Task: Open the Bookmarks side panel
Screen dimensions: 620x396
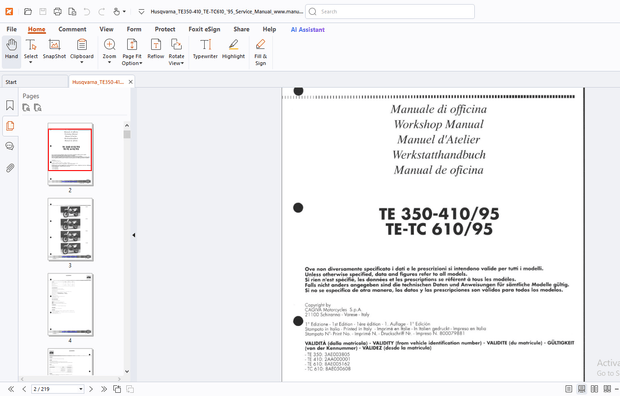Action: click(x=10, y=105)
